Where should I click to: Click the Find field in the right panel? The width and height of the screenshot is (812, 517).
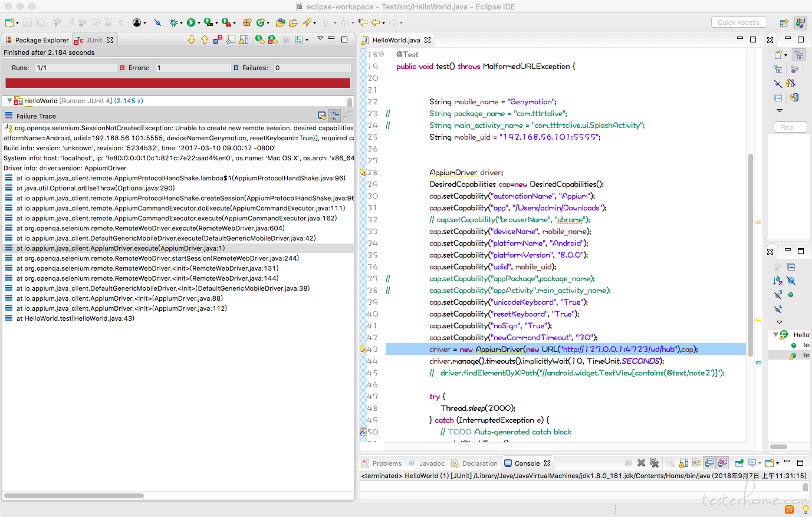[x=790, y=127]
